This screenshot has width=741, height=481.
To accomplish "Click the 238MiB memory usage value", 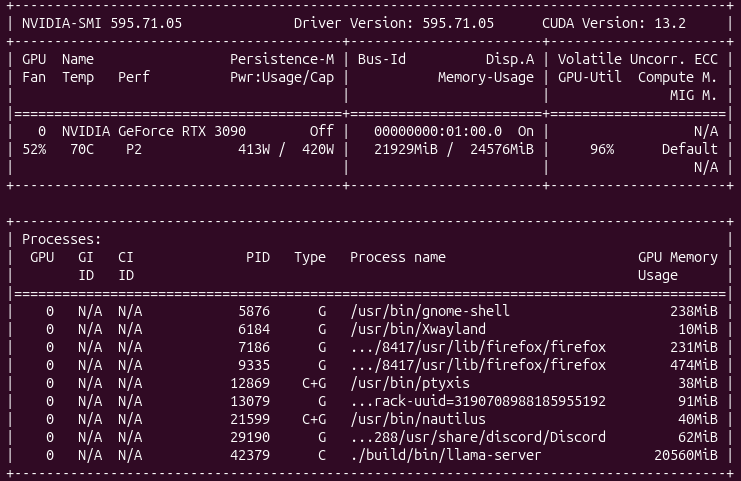I will [694, 311].
